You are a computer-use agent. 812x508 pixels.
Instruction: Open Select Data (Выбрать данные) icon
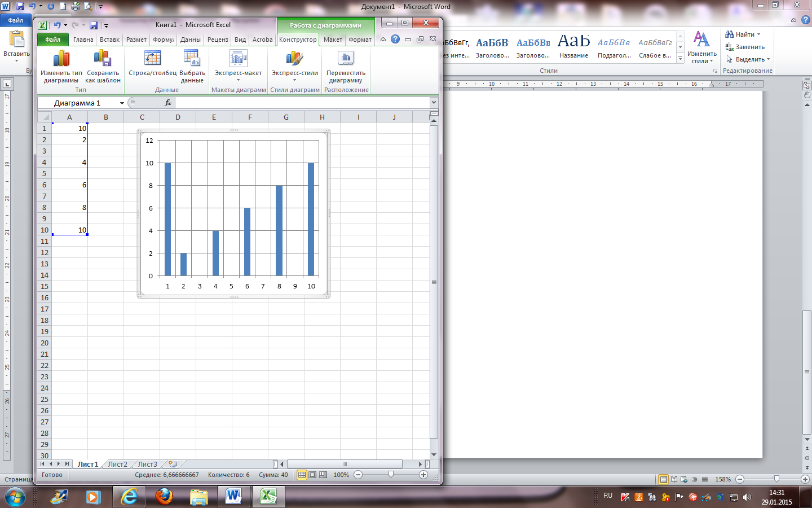pyautogui.click(x=192, y=59)
